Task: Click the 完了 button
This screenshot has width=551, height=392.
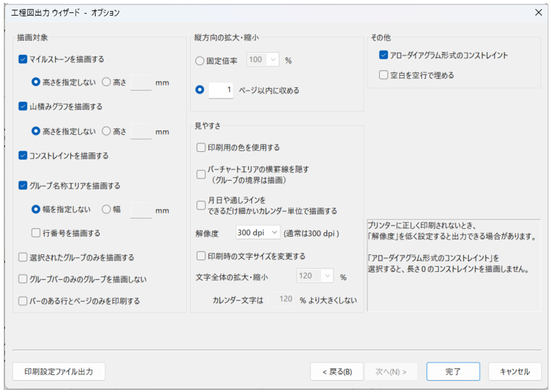Action: click(x=453, y=372)
